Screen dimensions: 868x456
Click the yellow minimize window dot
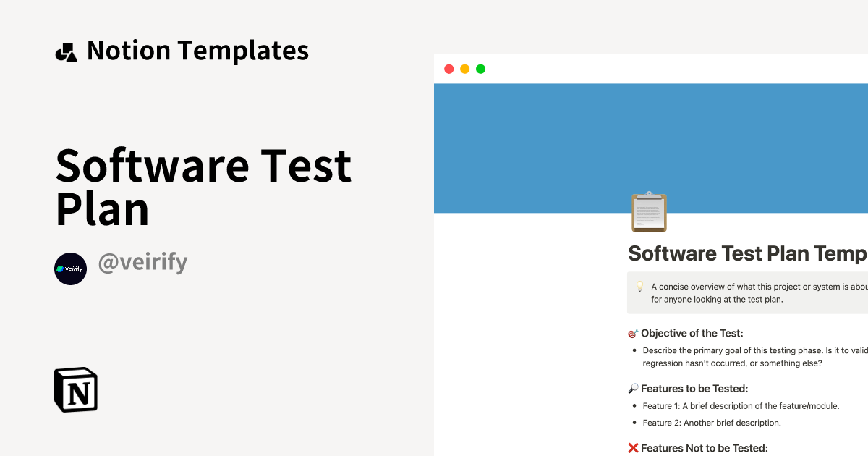click(464, 69)
